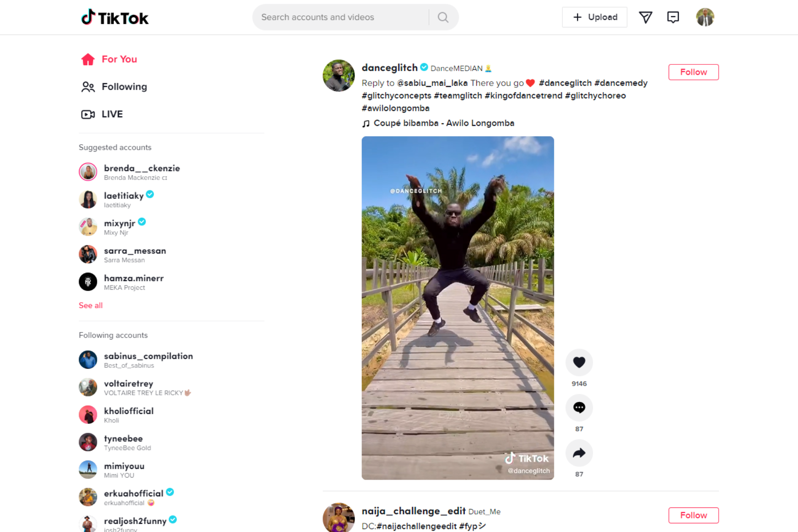Share the danceglitch video
This screenshot has height=532, width=798.
pos(579,453)
